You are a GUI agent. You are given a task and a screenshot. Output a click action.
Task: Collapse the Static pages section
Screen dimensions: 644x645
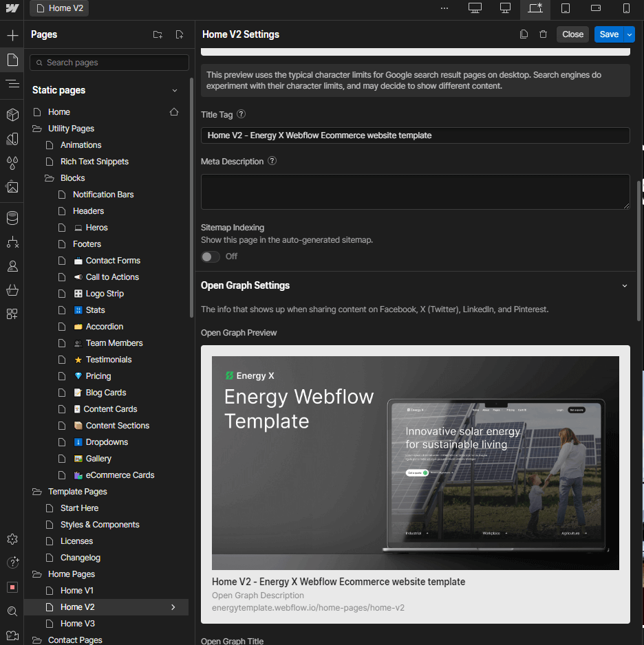click(175, 91)
